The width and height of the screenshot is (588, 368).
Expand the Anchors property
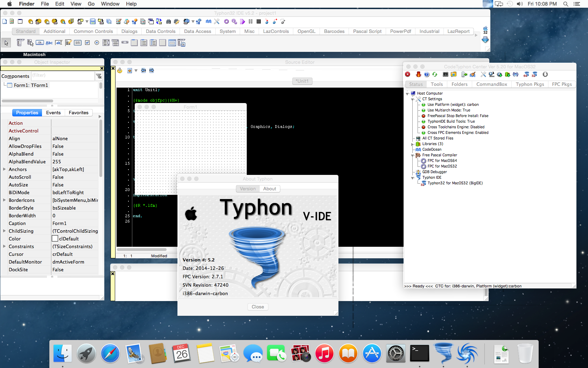pos(4,169)
